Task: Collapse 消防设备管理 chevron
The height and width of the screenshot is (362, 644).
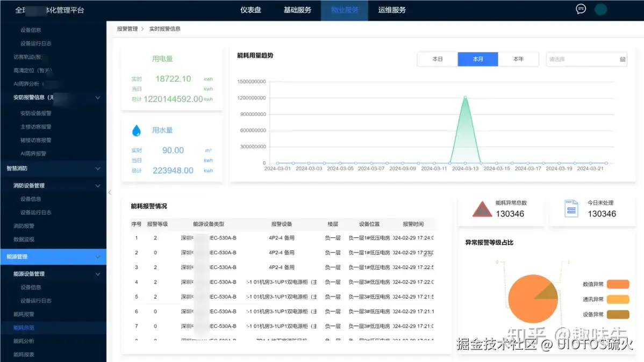Action: tap(98, 186)
